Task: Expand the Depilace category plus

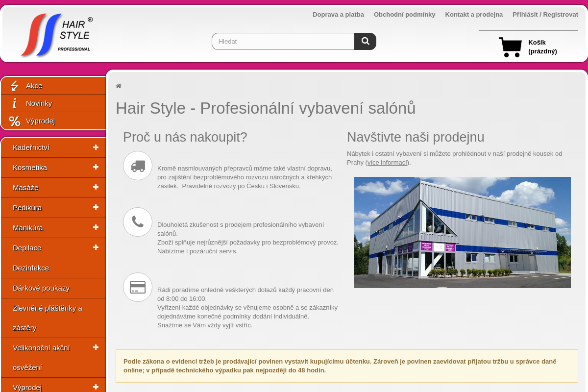Action: pyautogui.click(x=96, y=248)
